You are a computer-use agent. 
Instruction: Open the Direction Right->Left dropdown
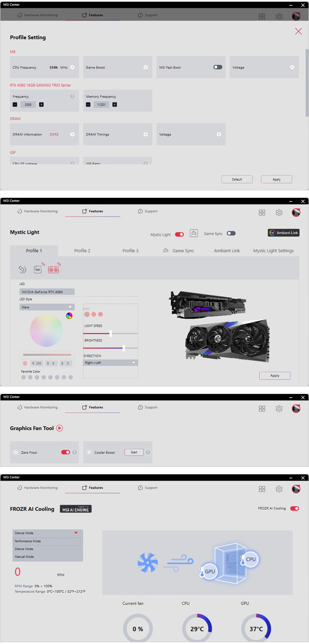click(110, 363)
